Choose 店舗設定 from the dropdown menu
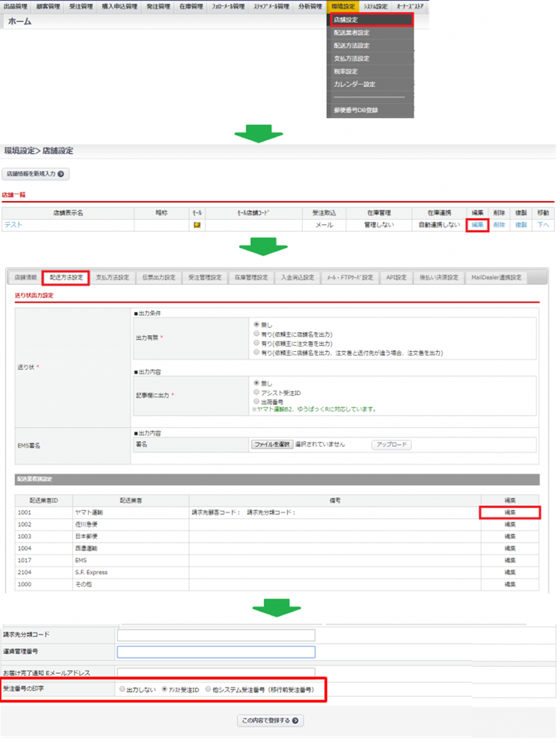Screen dimensions: 560x743 coord(371,20)
